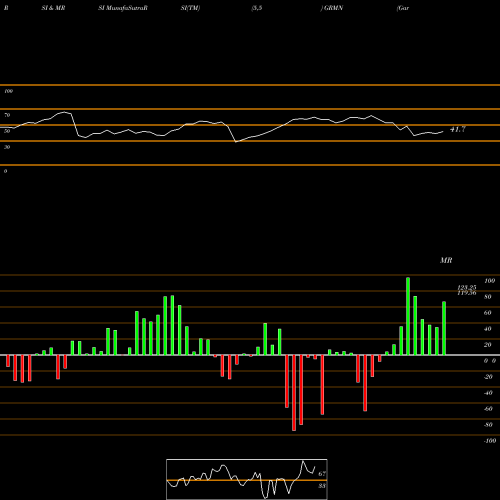The height and width of the screenshot is (500, 500).
Task: Click the RSI axis label 100
Action: 8,91
